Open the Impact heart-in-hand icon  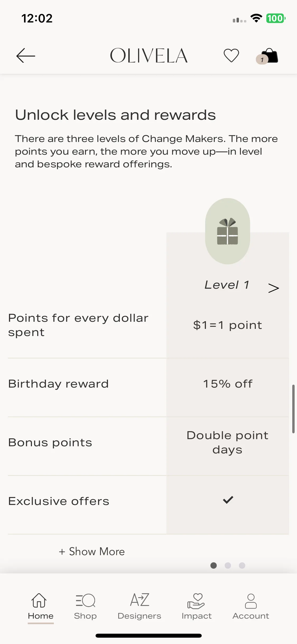(x=196, y=601)
